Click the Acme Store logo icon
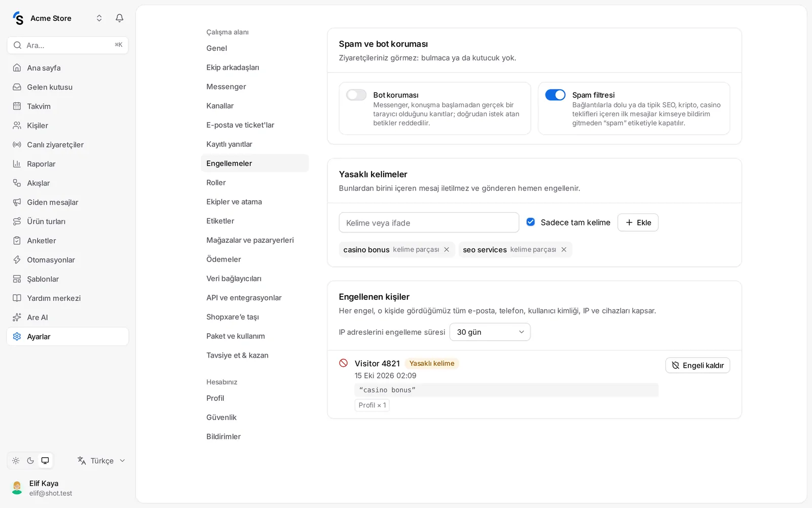Image resolution: width=812 pixels, height=508 pixels. 18,18
